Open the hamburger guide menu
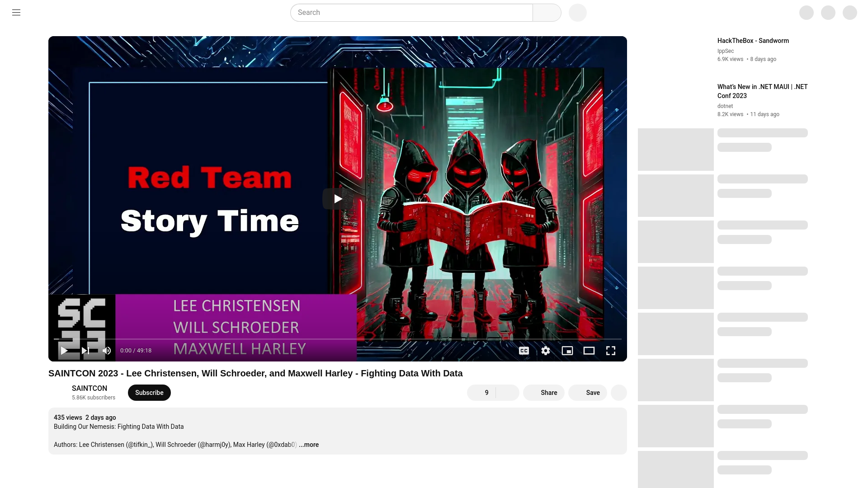The height and width of the screenshot is (488, 868). pyautogui.click(x=16, y=13)
